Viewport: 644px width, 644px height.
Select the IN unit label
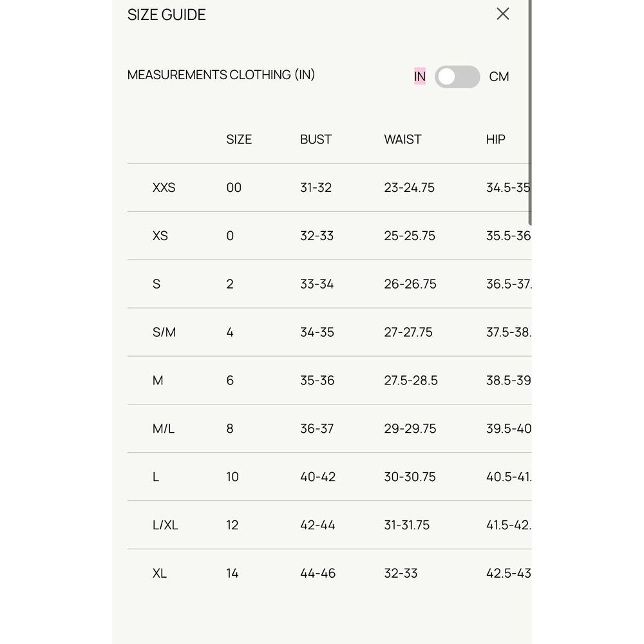tap(420, 77)
